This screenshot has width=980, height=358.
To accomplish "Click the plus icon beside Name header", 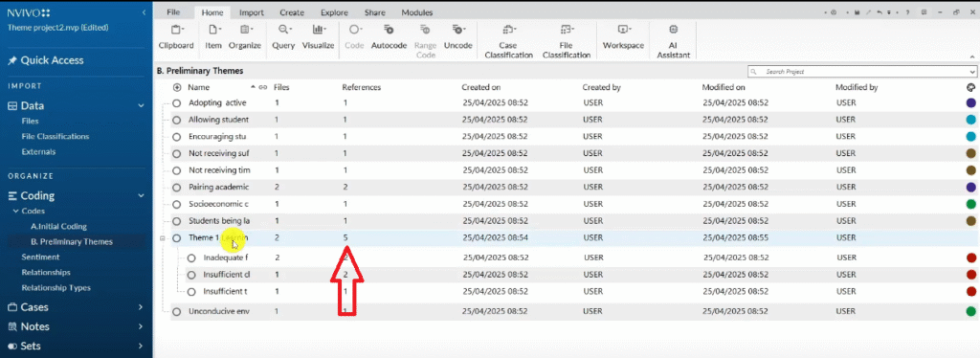I will tap(177, 87).
